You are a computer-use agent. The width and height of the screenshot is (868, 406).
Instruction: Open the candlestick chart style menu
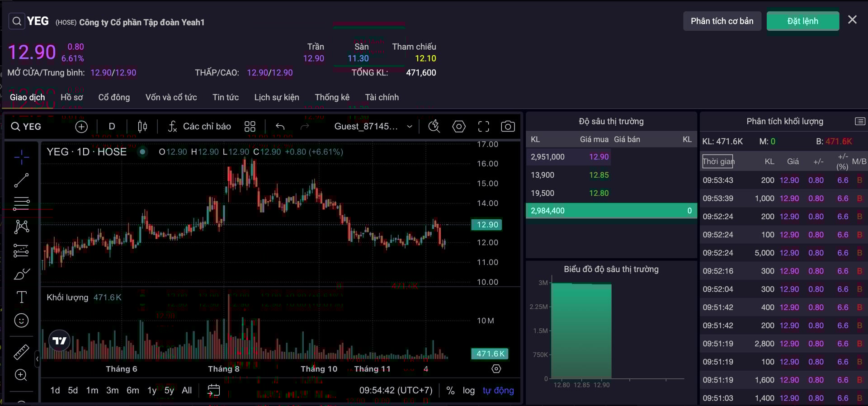click(x=142, y=127)
